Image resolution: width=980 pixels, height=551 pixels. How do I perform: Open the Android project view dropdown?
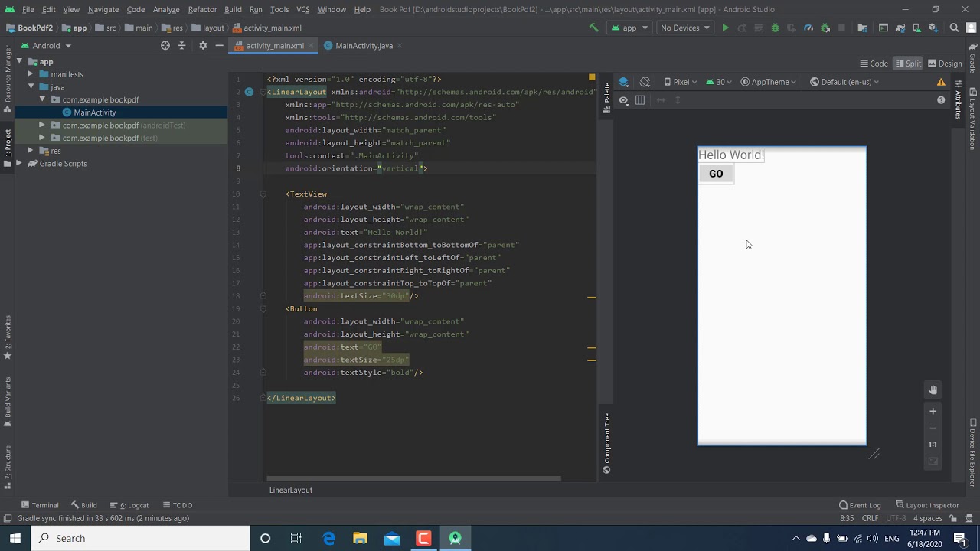(46, 46)
